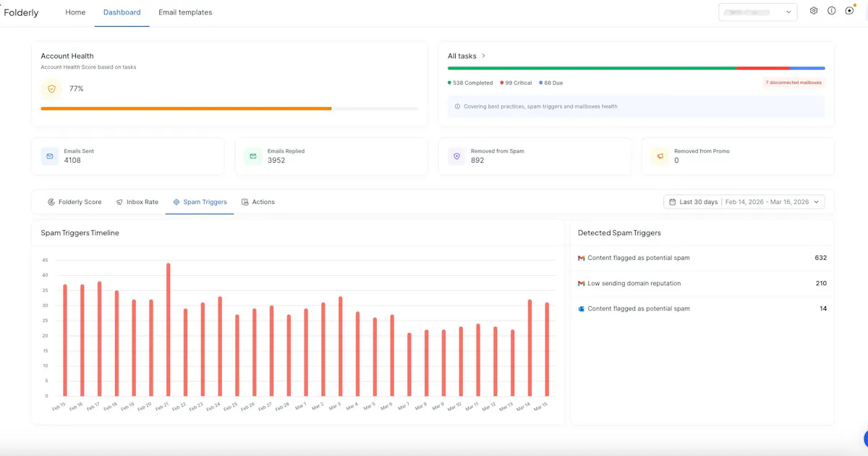This screenshot has width=868, height=456.
Task: Click the info circle icon in header
Action: tap(832, 11)
